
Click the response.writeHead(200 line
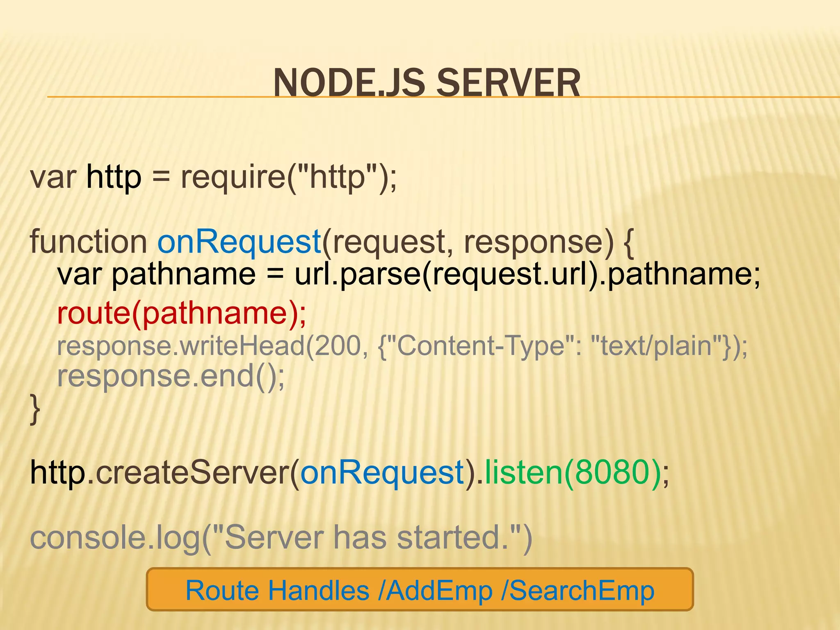click(402, 346)
